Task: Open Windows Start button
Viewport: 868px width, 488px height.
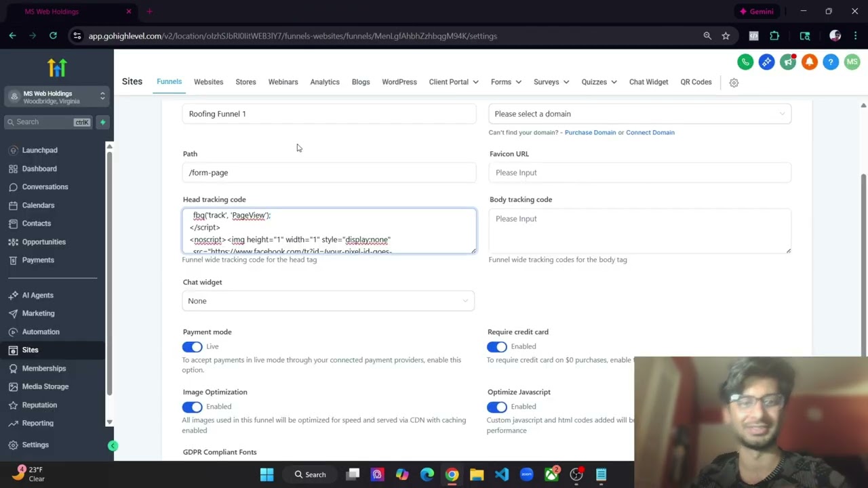Action: pos(267,475)
